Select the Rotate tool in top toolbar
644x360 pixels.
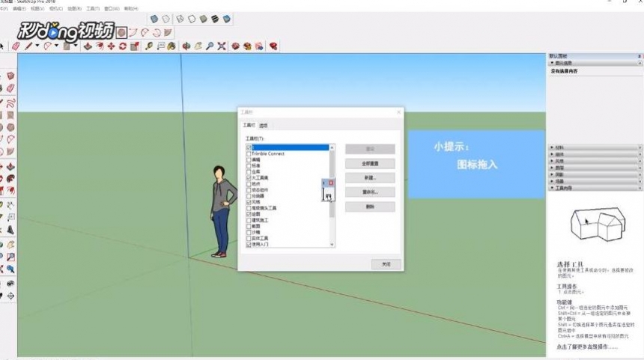[x=123, y=46]
